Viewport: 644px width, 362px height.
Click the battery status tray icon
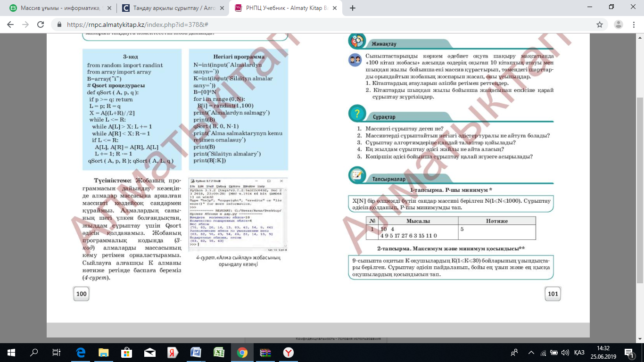point(554,352)
